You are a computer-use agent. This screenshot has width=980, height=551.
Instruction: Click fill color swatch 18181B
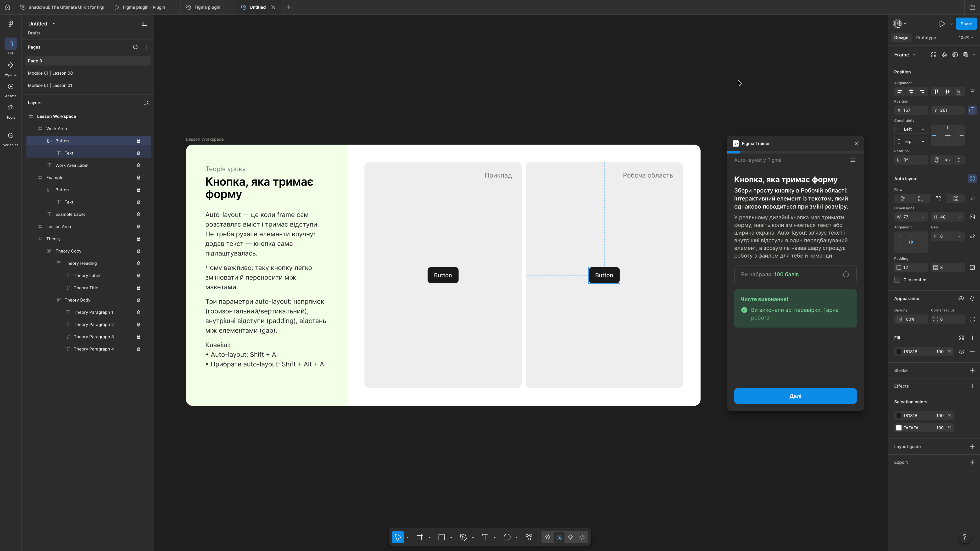click(x=899, y=352)
